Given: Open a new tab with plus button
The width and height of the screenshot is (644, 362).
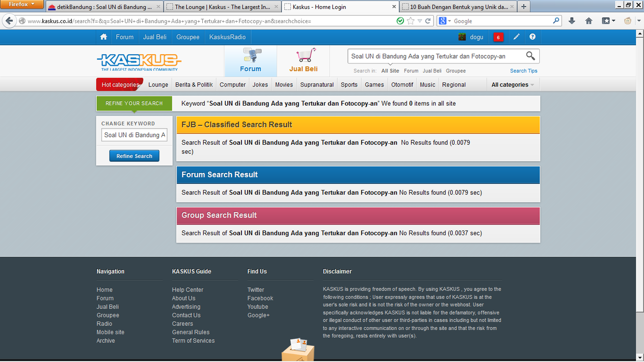Looking at the screenshot, I should [x=524, y=7].
